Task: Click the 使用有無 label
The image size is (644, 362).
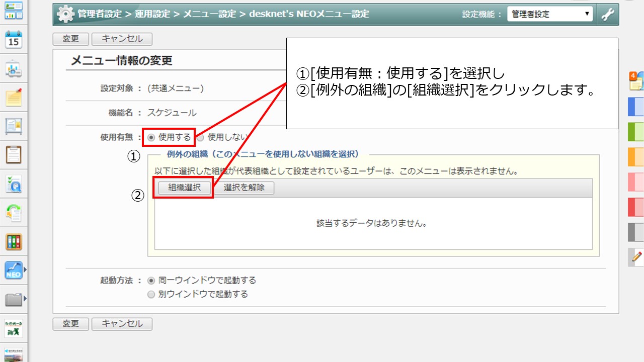Action: click(117, 137)
